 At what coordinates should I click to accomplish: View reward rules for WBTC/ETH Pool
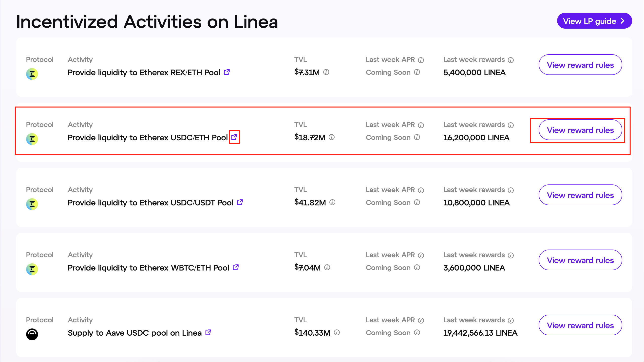point(580,260)
